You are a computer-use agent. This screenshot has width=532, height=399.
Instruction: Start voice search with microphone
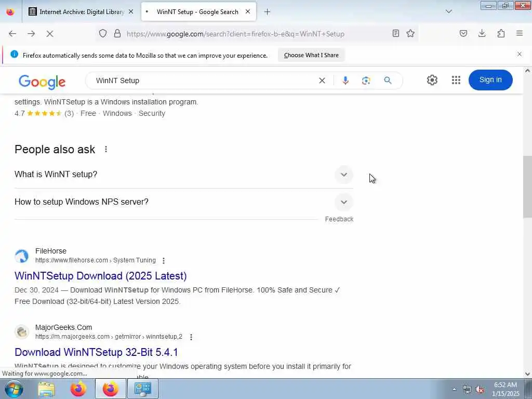pos(345,81)
